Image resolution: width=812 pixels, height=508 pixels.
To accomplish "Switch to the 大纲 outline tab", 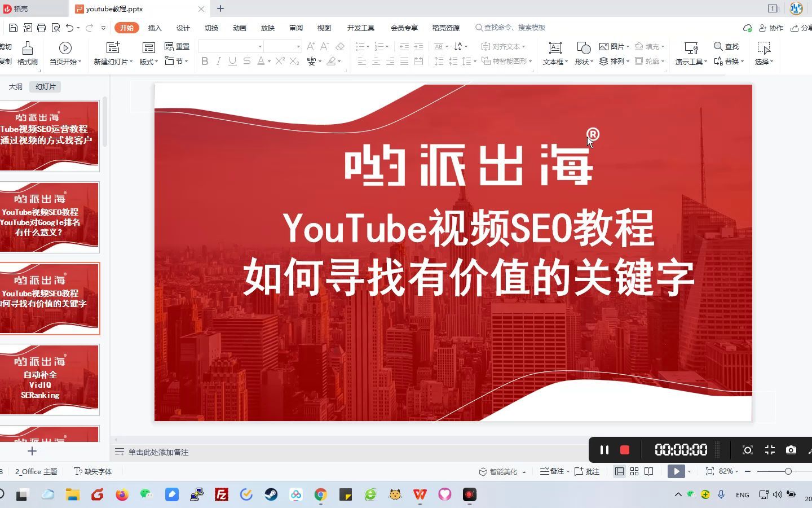I will (15, 86).
